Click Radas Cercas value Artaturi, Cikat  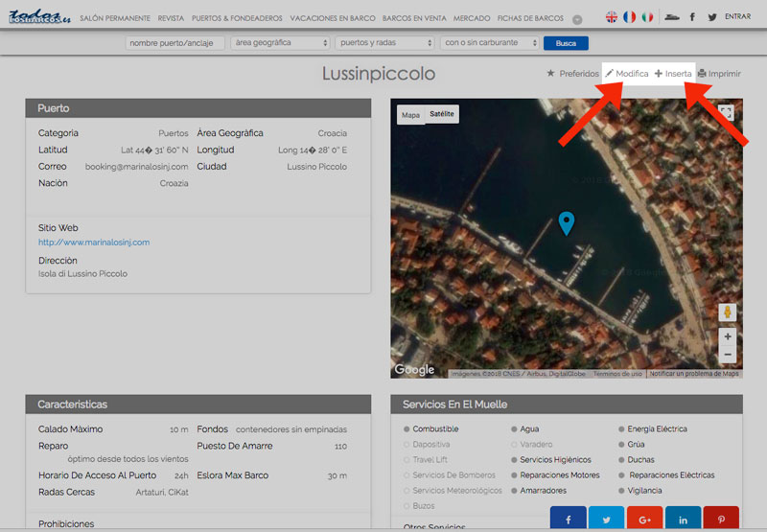point(162,493)
